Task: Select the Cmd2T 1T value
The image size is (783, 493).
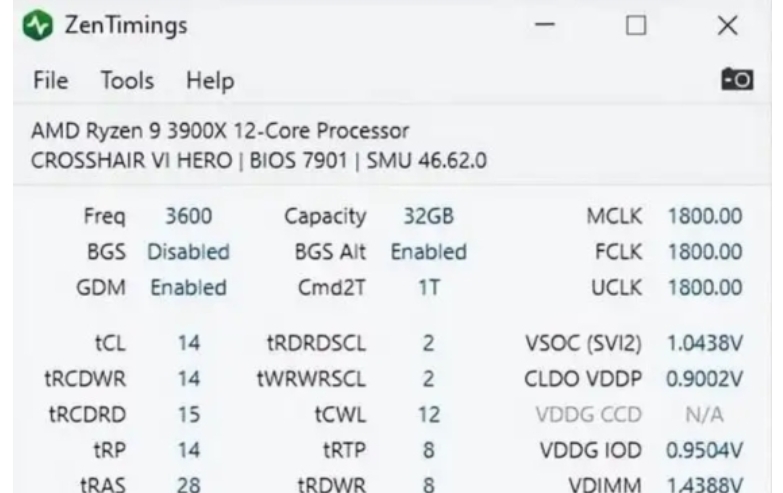Action: (429, 288)
